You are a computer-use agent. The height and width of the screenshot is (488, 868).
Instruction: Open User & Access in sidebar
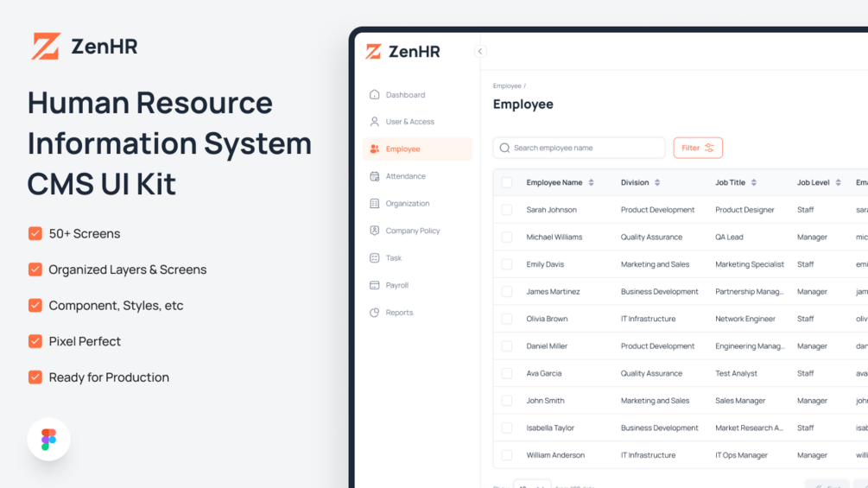tap(417, 122)
